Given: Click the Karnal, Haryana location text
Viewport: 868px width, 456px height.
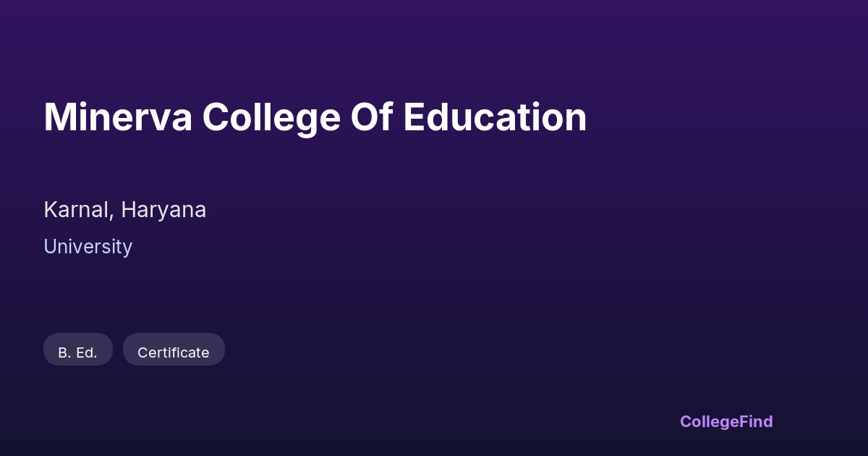Looking at the screenshot, I should point(124,210).
